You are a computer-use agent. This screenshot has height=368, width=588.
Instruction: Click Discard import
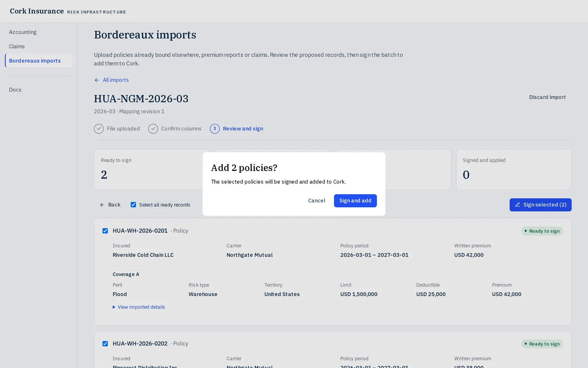[547, 97]
